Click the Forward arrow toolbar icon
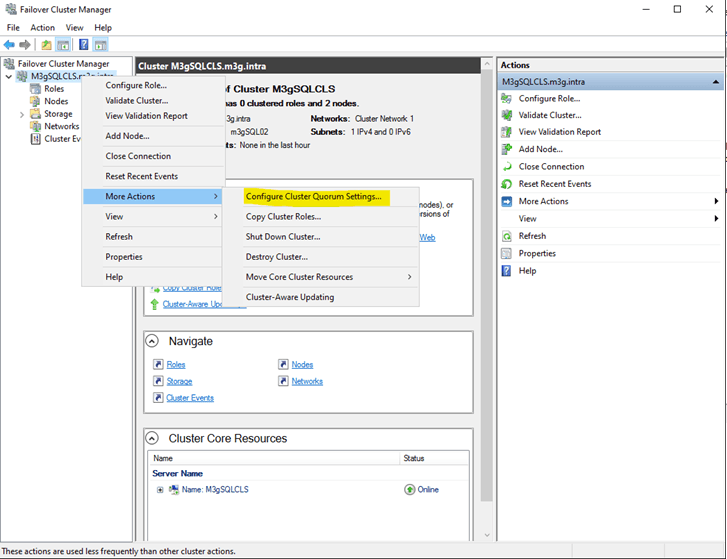 pyautogui.click(x=25, y=45)
